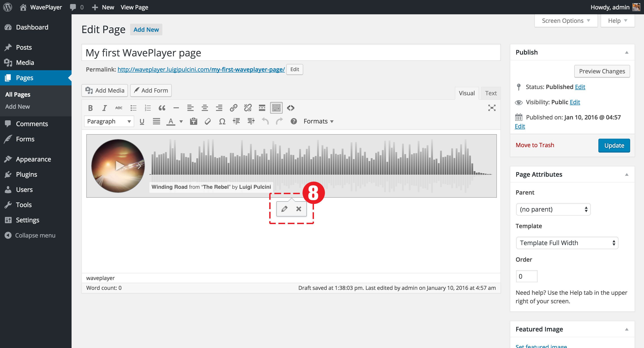
Task: Click the paste as text clipboard icon
Action: click(x=193, y=121)
